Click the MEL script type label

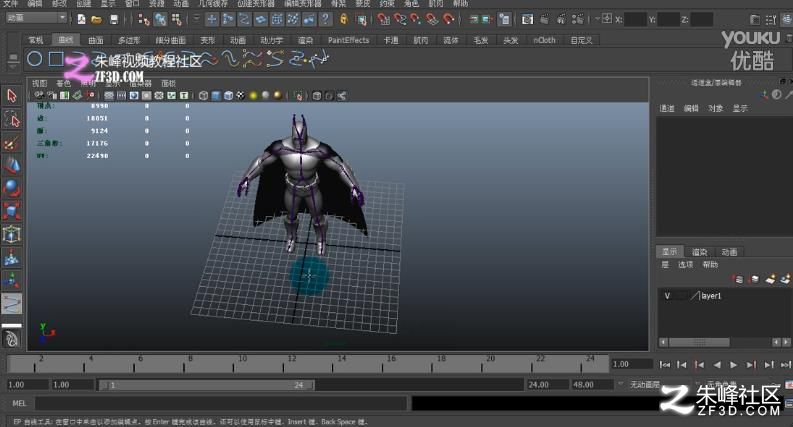(x=19, y=403)
